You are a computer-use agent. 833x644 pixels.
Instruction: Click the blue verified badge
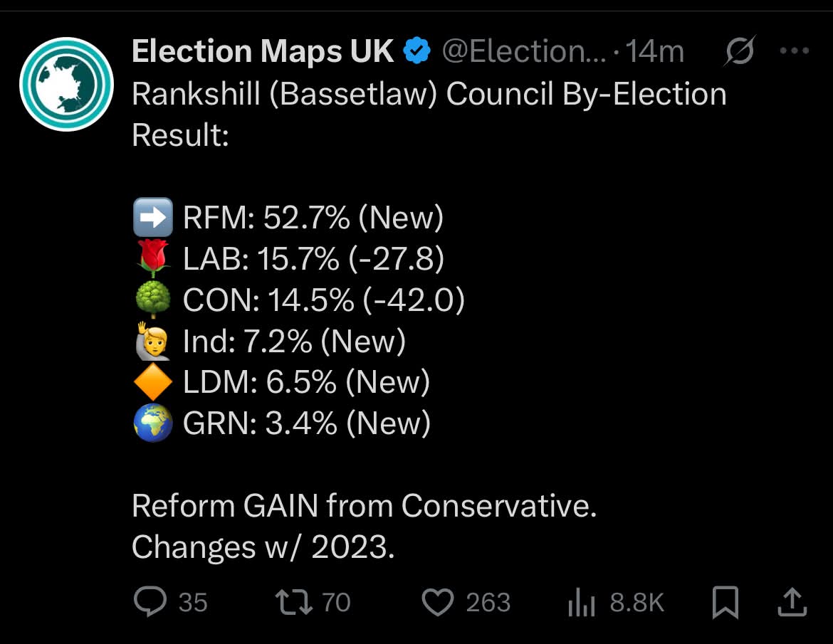tap(417, 51)
